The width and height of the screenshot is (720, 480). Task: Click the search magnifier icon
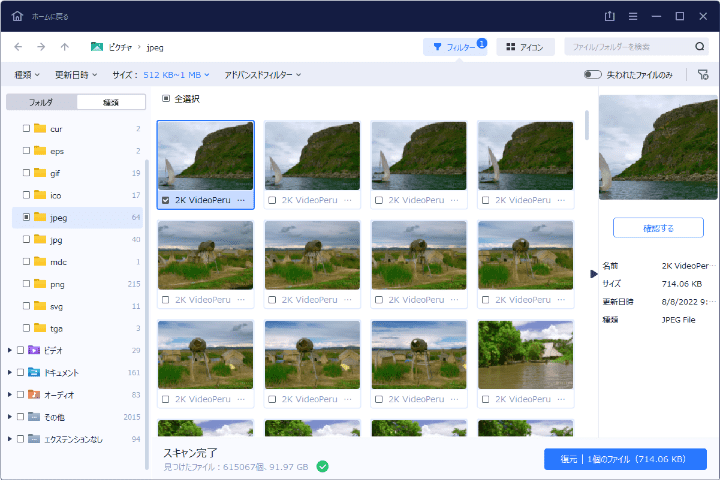[699, 46]
